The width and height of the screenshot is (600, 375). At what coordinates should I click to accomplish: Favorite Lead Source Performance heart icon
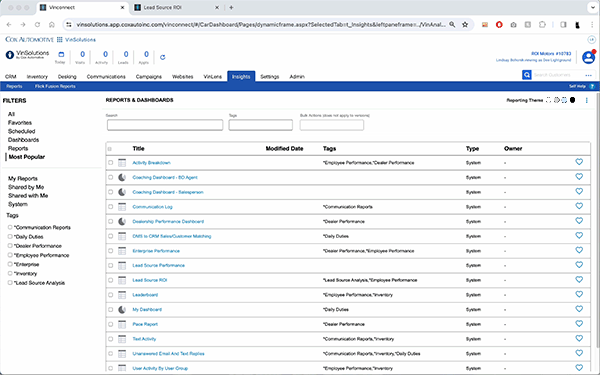(579, 265)
